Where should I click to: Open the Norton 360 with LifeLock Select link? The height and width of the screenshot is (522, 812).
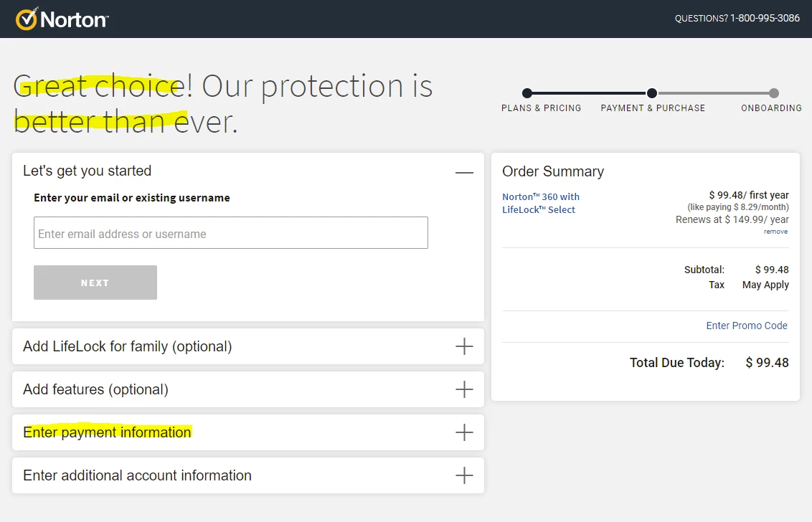point(541,203)
